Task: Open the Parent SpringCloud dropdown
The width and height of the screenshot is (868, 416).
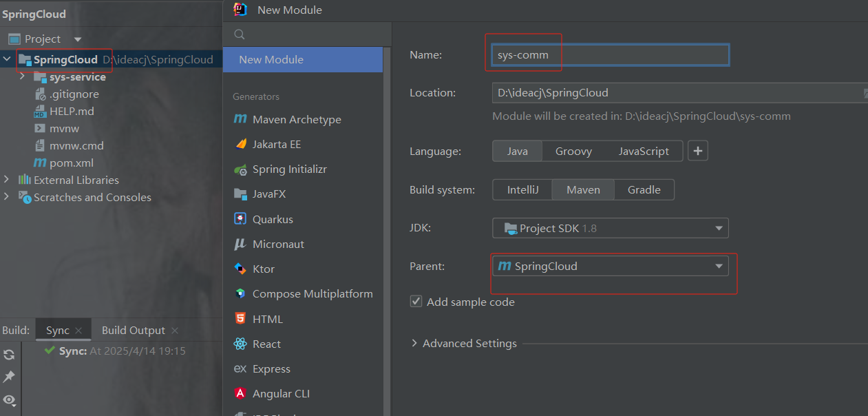Action: point(611,266)
